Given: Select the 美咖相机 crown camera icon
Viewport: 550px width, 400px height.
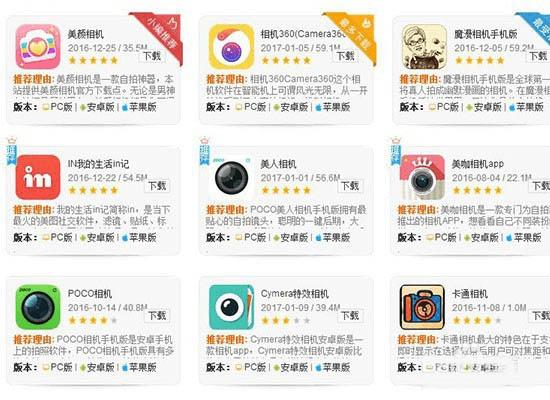Looking at the screenshot, I should pyautogui.click(x=422, y=177).
